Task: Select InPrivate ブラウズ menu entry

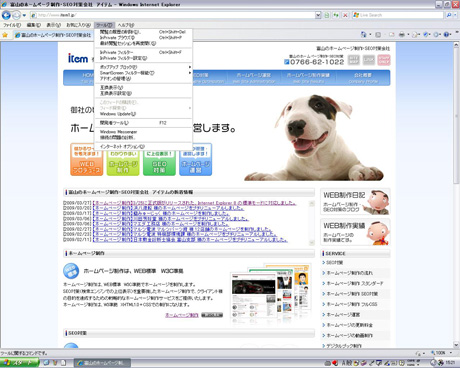Action: [x=143, y=38]
